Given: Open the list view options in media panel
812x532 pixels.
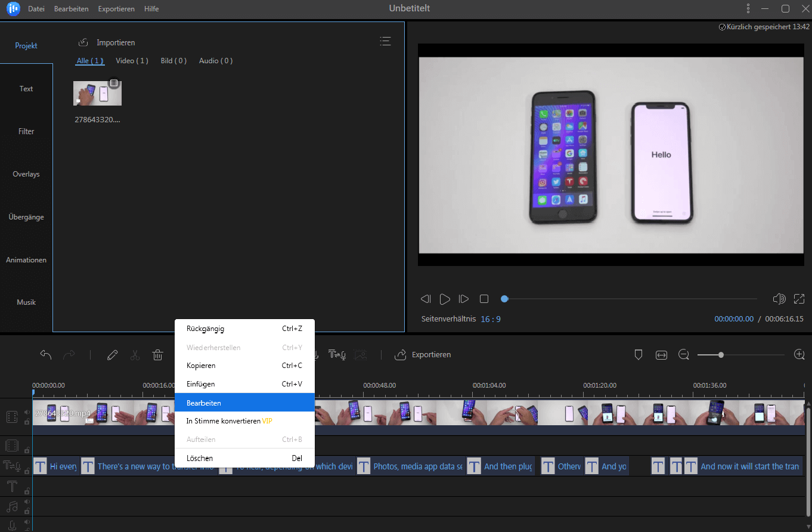Looking at the screenshot, I should click(x=385, y=41).
